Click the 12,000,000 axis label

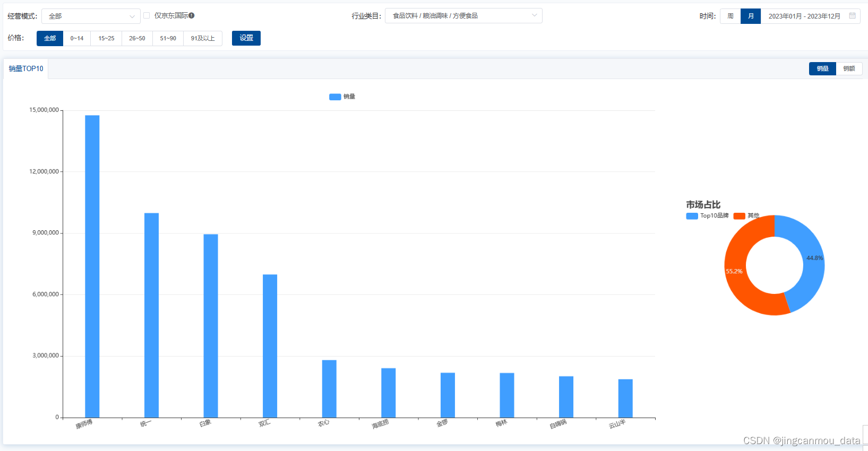tap(44, 171)
